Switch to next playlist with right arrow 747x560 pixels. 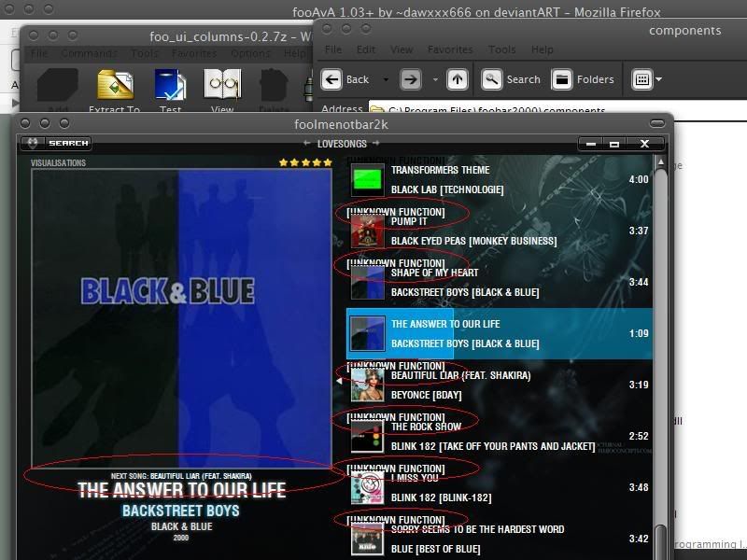[x=376, y=144]
